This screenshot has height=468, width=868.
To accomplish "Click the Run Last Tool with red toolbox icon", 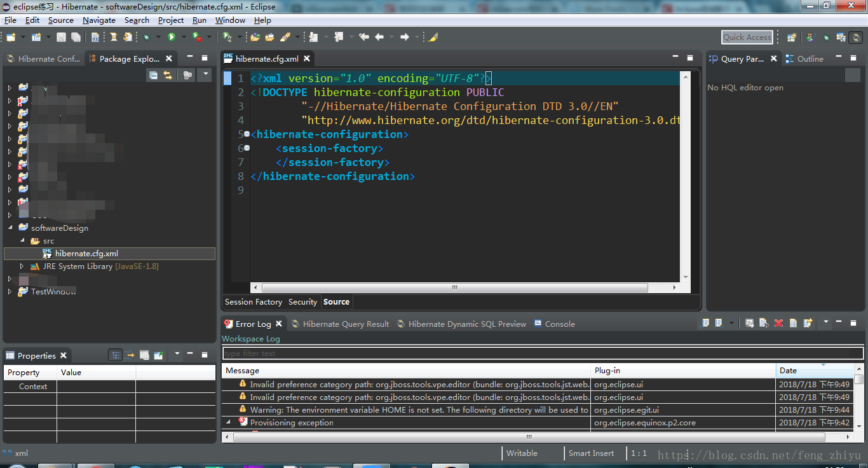I will [x=198, y=38].
